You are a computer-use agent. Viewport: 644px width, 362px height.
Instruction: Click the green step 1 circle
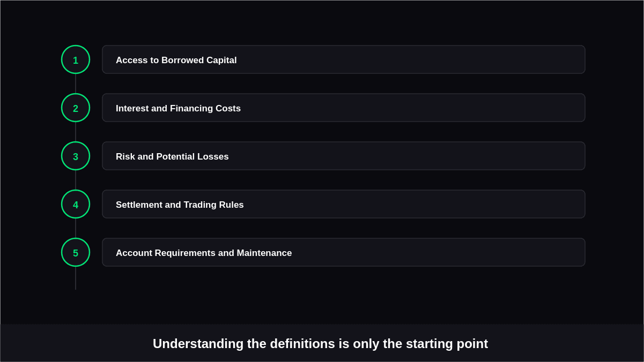[x=76, y=59]
